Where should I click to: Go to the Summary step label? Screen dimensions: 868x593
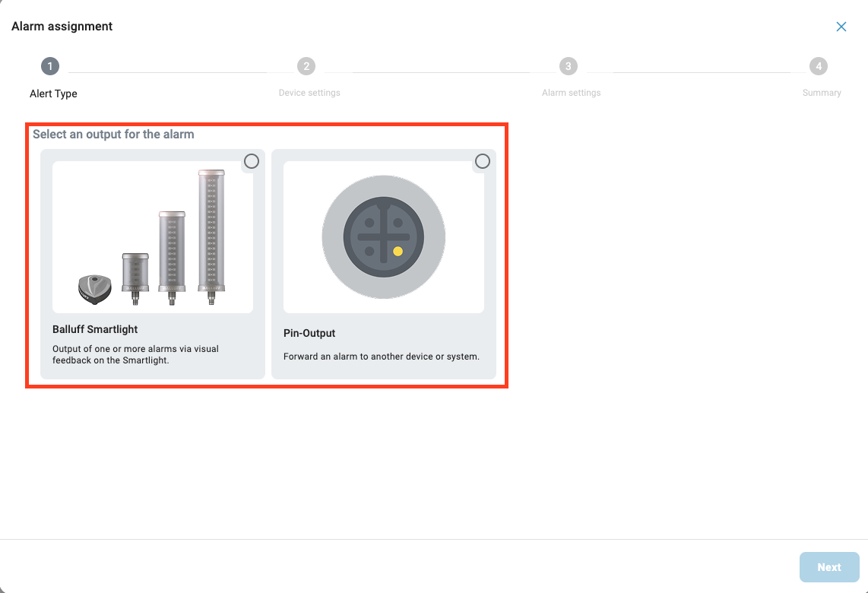pos(822,93)
